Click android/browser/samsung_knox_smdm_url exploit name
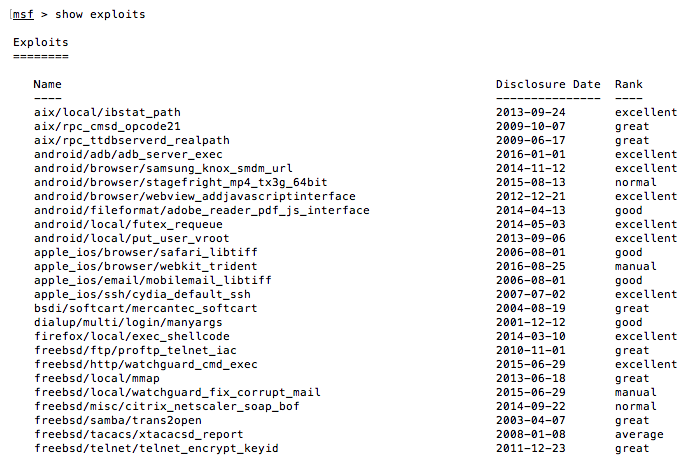Image resolution: width=688 pixels, height=463 pixels. (163, 169)
